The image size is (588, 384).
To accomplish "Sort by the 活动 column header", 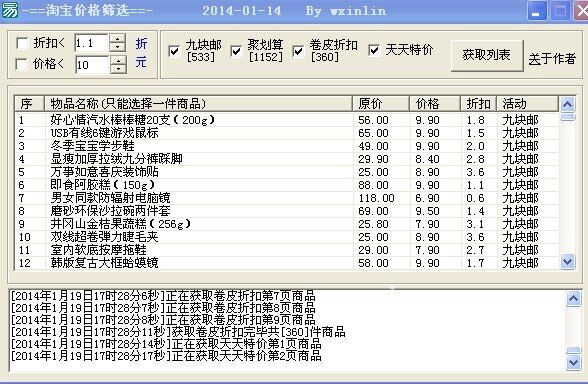I will pos(527,104).
